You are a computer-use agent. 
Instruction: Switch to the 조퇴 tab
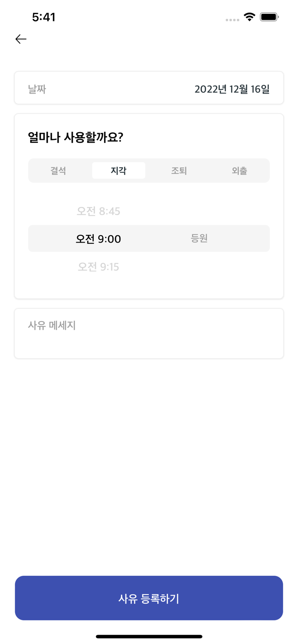(x=179, y=170)
